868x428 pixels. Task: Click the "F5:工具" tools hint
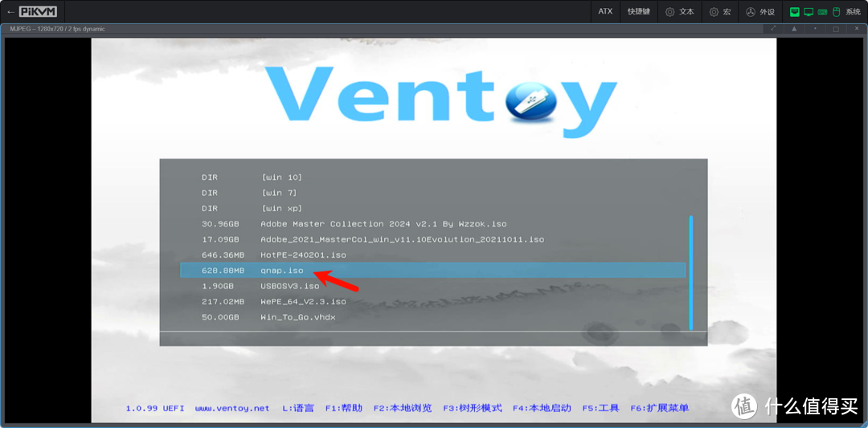click(600, 408)
